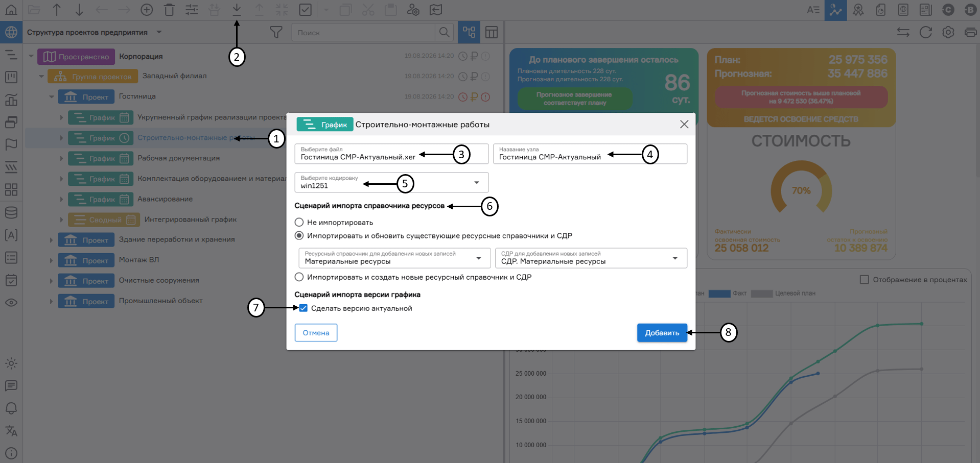Click the import (download arrow) toolbar icon
This screenshot has width=980, height=463.
[x=237, y=10]
